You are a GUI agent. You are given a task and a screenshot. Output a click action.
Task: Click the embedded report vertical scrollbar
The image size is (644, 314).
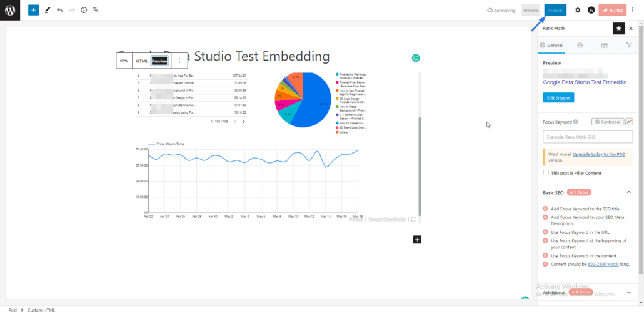[x=420, y=166]
